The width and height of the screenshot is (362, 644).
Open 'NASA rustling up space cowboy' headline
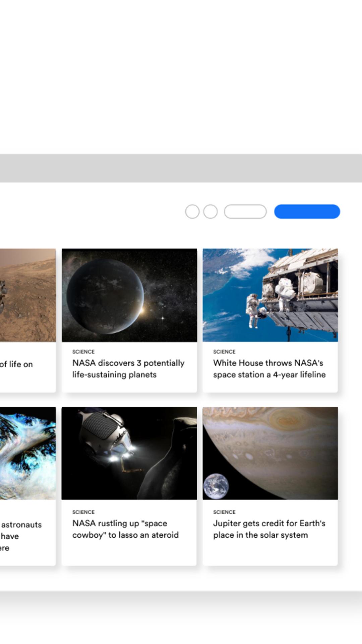pyautogui.click(x=125, y=529)
